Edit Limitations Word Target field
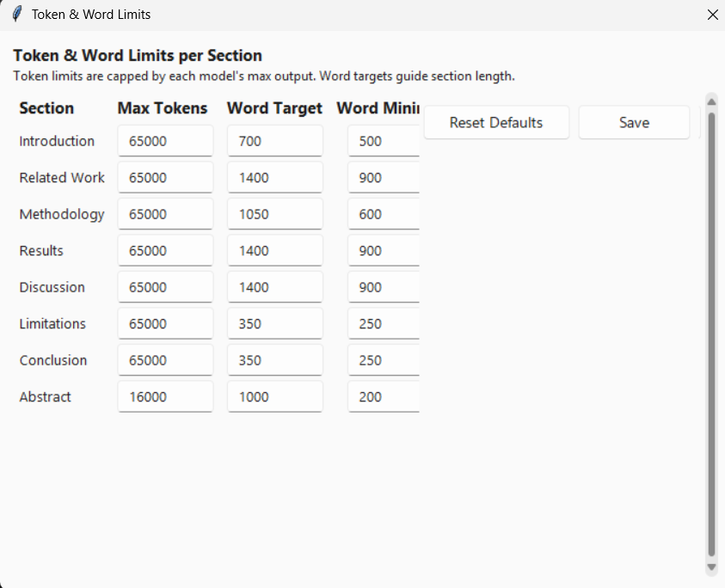Viewport: 725px width, 588px height. [275, 323]
